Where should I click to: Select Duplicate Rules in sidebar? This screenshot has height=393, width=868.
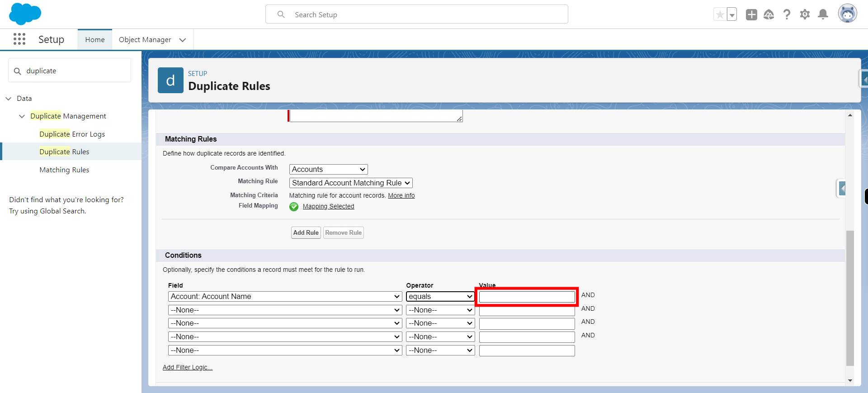[x=64, y=152]
